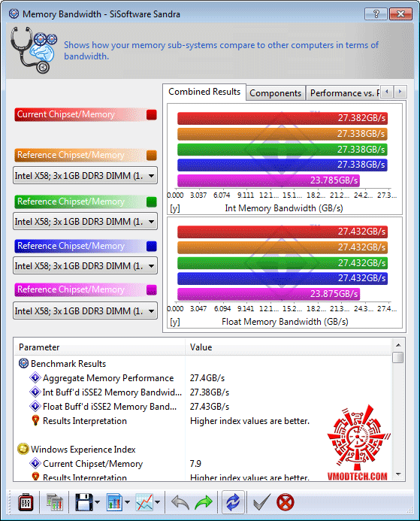
Task: Open the Performance vs. tab
Action: coord(343,93)
